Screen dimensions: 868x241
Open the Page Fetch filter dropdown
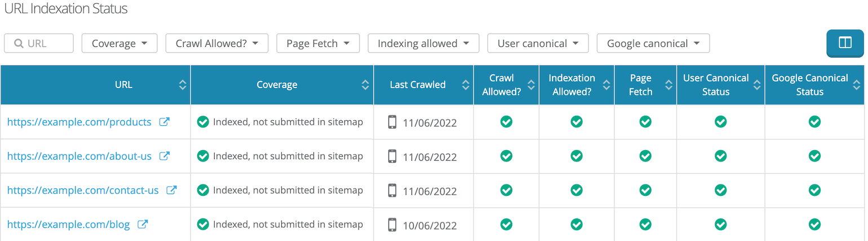point(318,43)
